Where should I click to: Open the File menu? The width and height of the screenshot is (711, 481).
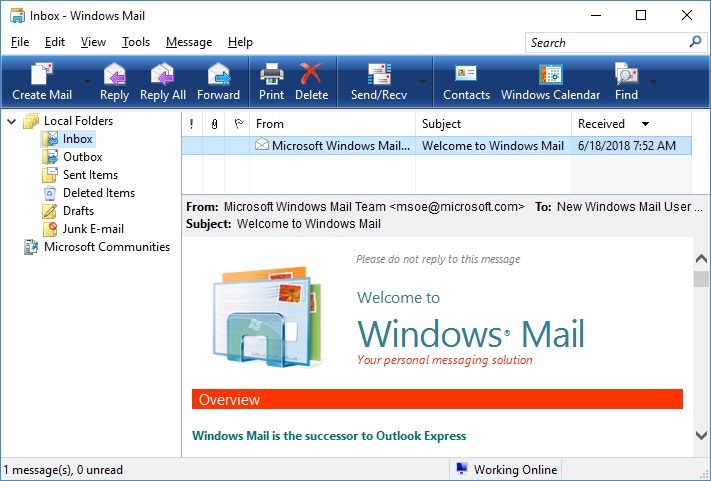click(x=20, y=42)
